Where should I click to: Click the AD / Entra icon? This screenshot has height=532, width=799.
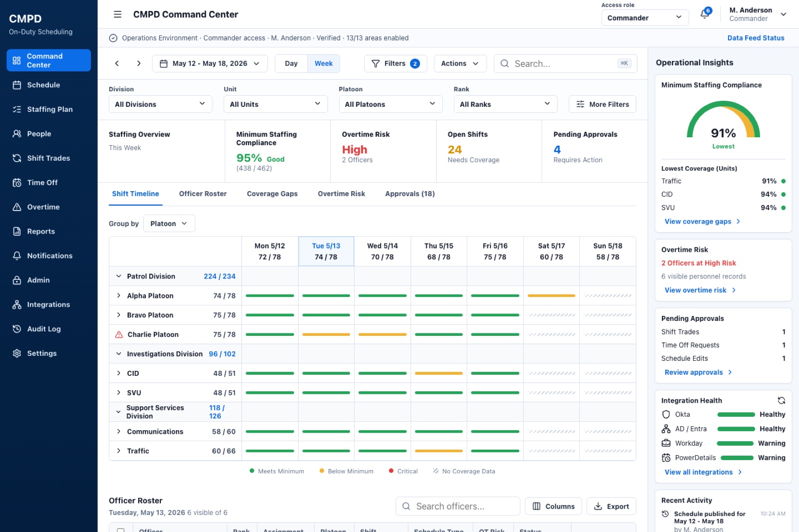[x=666, y=429]
